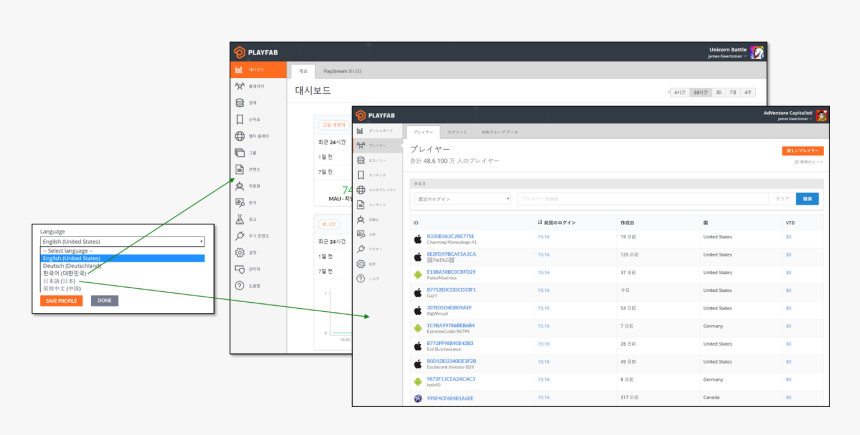Select 7일 time range on Korean dashboard
The image size is (860, 435).
click(733, 93)
